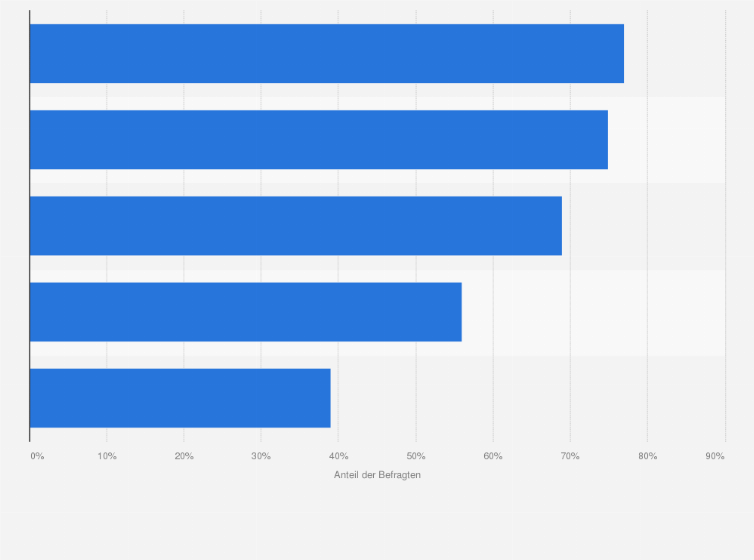The height and width of the screenshot is (560, 754).
Task: Click the empty area right of the shortest bar
Action: coord(528,398)
